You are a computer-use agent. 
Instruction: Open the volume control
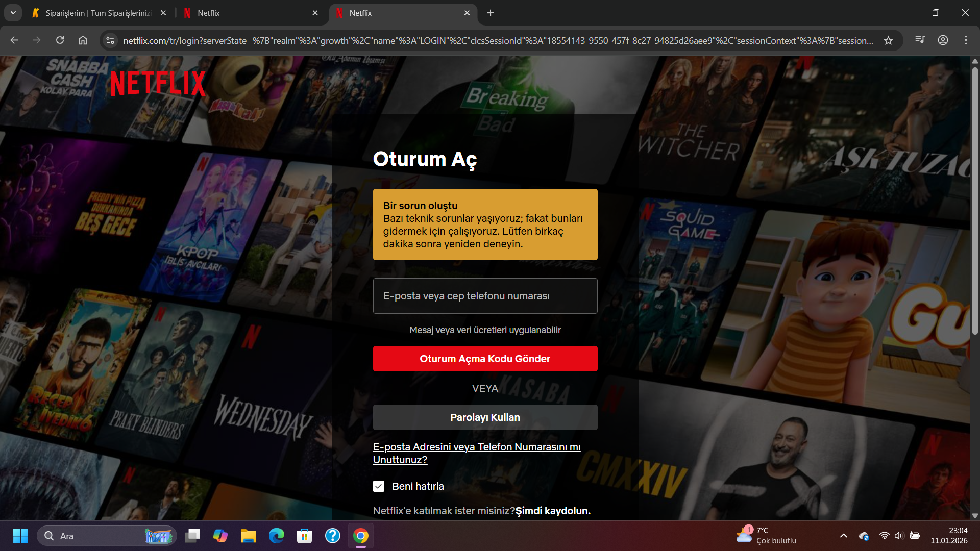point(899,536)
